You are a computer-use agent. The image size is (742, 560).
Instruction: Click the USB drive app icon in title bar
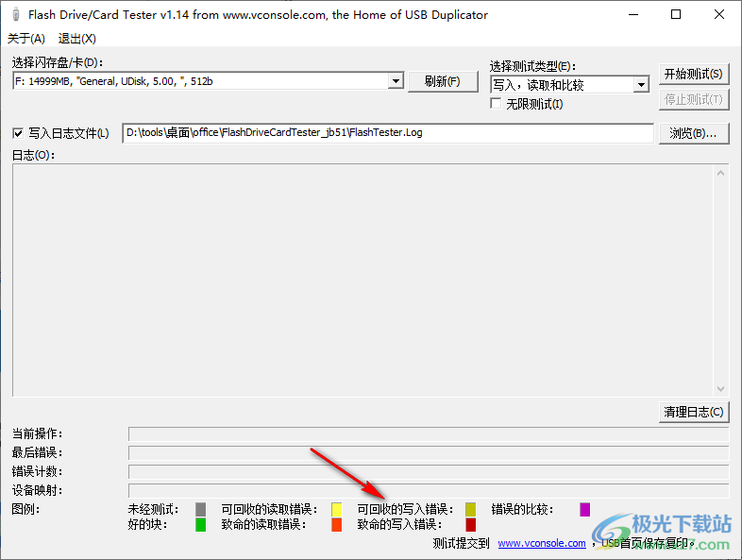coord(16,15)
